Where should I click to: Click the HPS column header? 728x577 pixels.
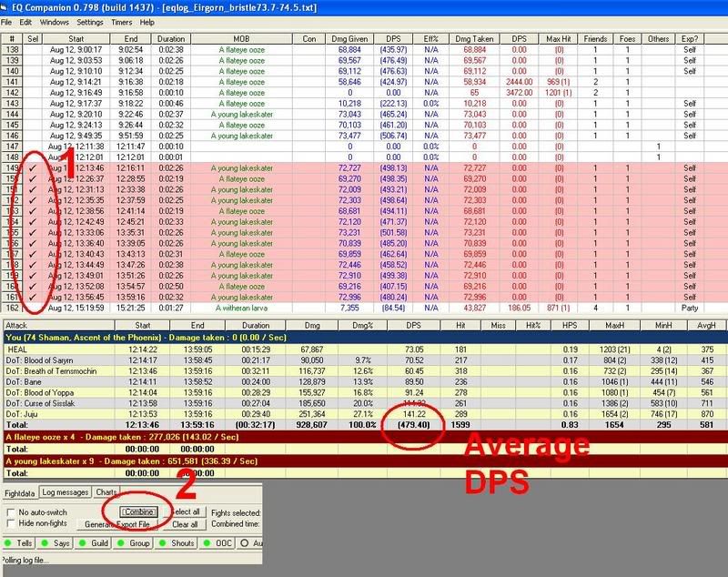click(x=570, y=326)
